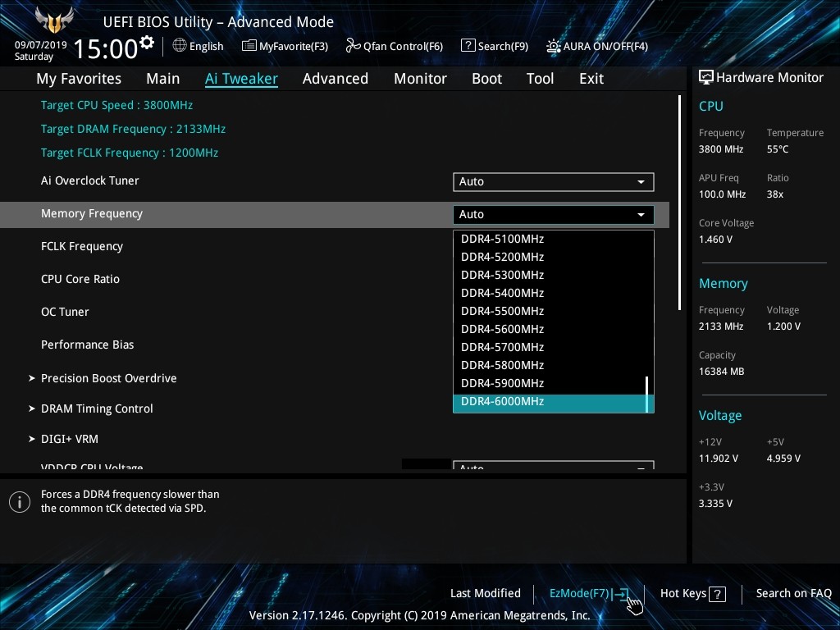Screen dimensions: 840x630
Task: Click the clock settings gear icon
Action: click(x=147, y=42)
